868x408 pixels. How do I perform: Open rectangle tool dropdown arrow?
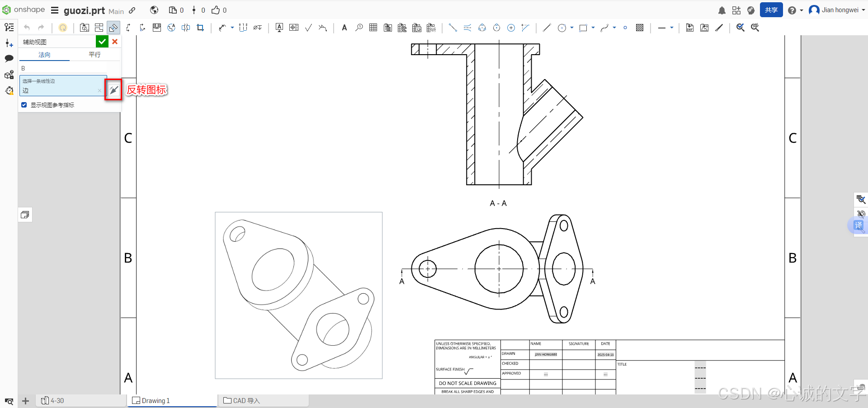(593, 28)
